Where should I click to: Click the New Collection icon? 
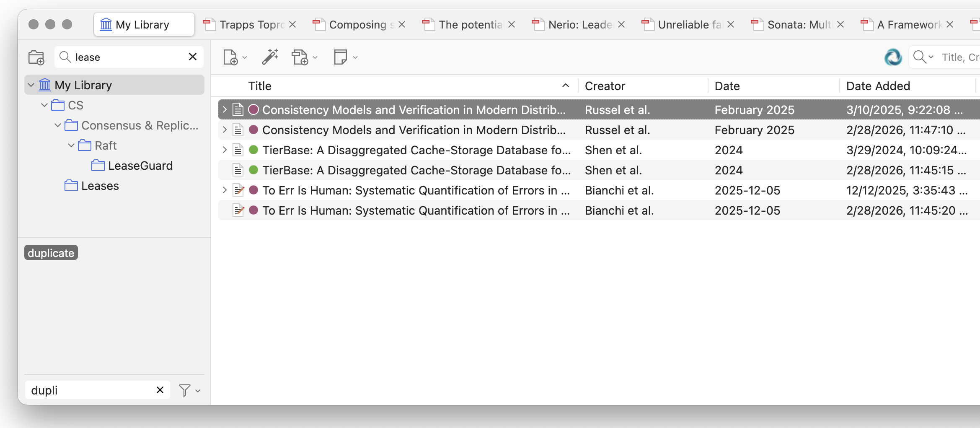[36, 57]
